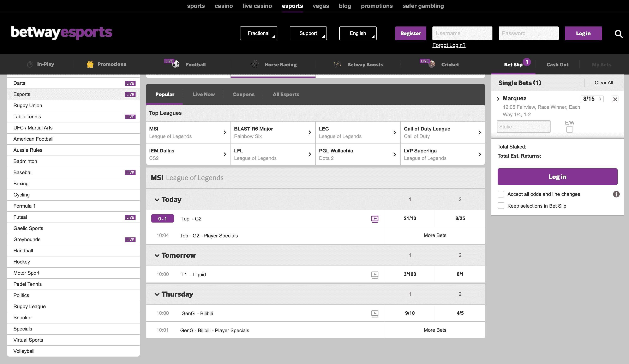The image size is (629, 364).
Task: Select Virtual Sports in sports list
Action: pos(73,340)
